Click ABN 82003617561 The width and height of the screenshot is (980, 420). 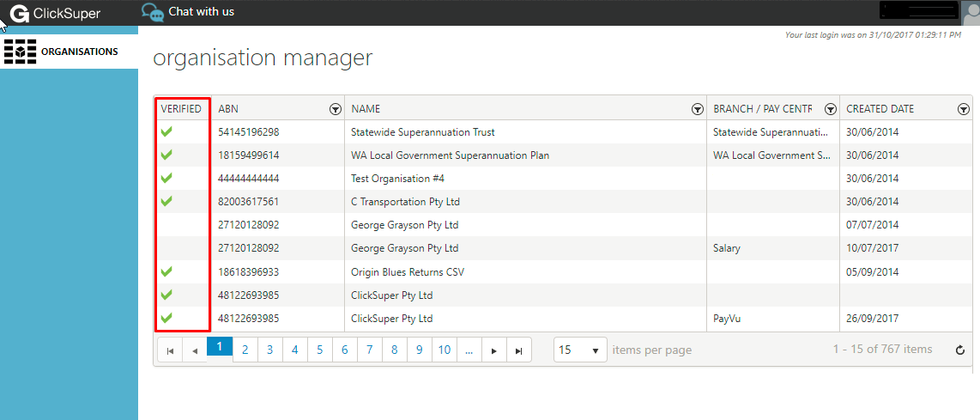click(249, 202)
